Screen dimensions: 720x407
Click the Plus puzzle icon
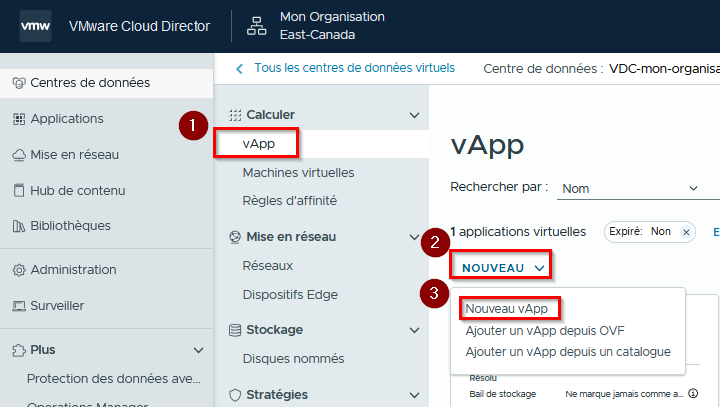pyautogui.click(x=19, y=350)
